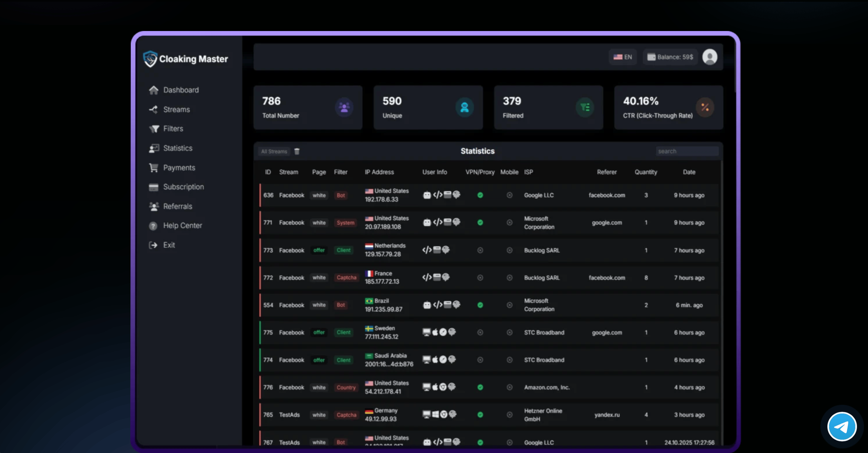This screenshot has width=868, height=453.
Task: Click the Unique visitor icon
Action: [x=465, y=107]
